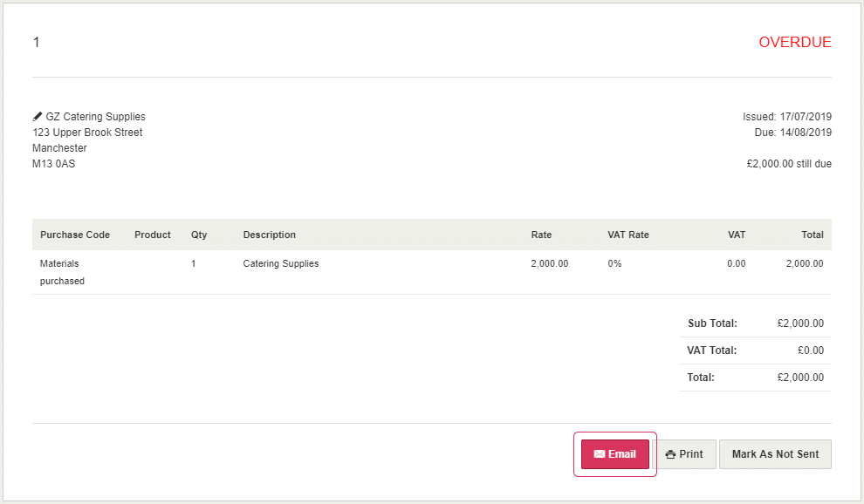The image size is (864, 504).
Task: Click the Rate column header
Action: 541,235
